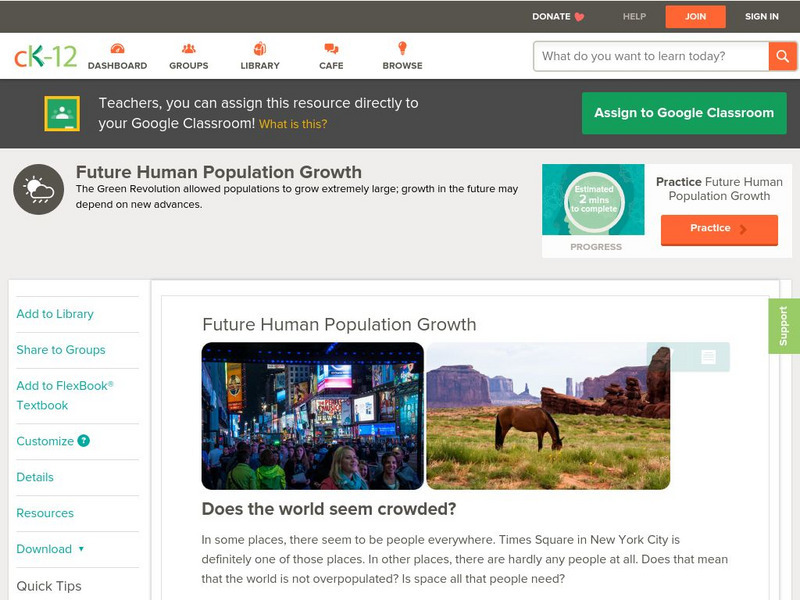Viewport: 800px width, 600px height.
Task: Select Share to Groups option
Action: pos(61,350)
